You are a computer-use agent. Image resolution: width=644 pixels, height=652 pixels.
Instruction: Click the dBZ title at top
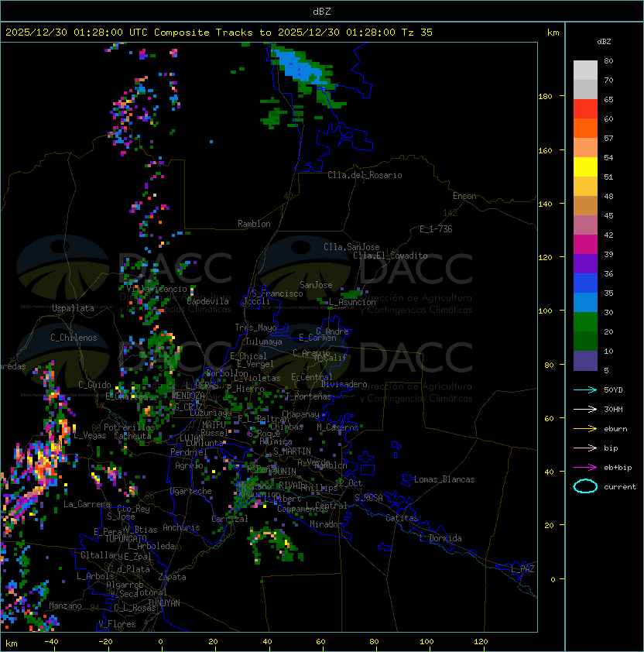pos(322,12)
